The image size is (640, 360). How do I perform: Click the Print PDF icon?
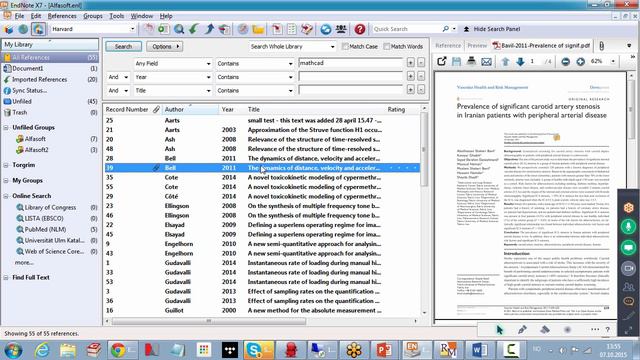(x=471, y=62)
